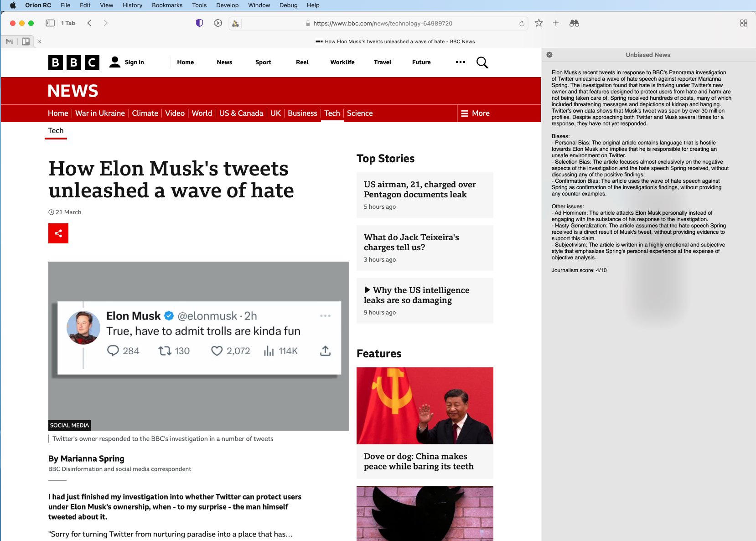Open BBC search magnifier
This screenshot has height=541, width=756.
pyautogui.click(x=482, y=62)
